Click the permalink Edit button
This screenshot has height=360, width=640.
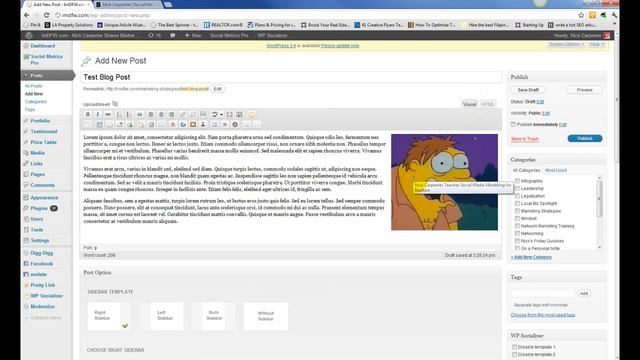pyautogui.click(x=218, y=89)
